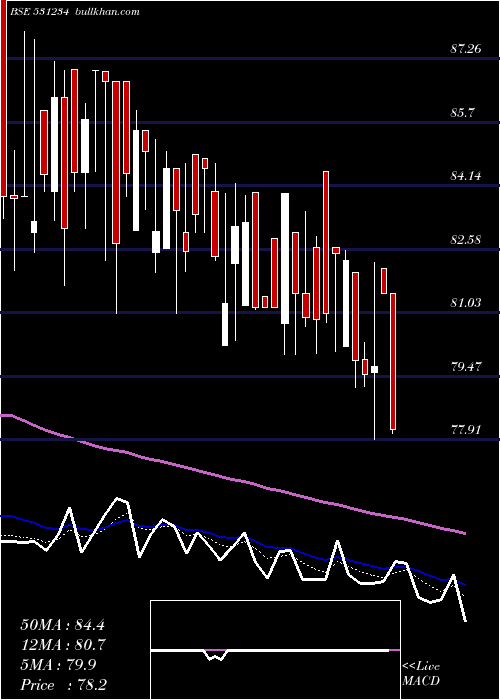Click the 77.91 price level label
The image size is (500, 700).
[466, 430]
